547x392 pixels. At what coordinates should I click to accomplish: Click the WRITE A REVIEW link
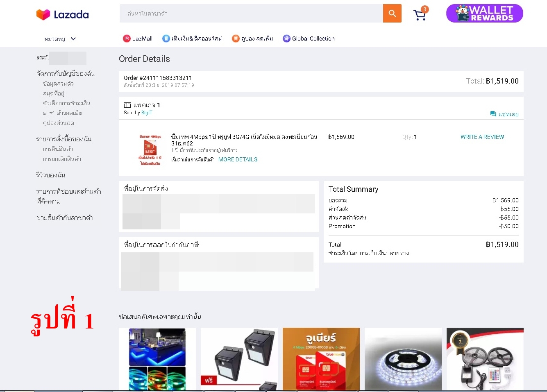[x=482, y=137]
